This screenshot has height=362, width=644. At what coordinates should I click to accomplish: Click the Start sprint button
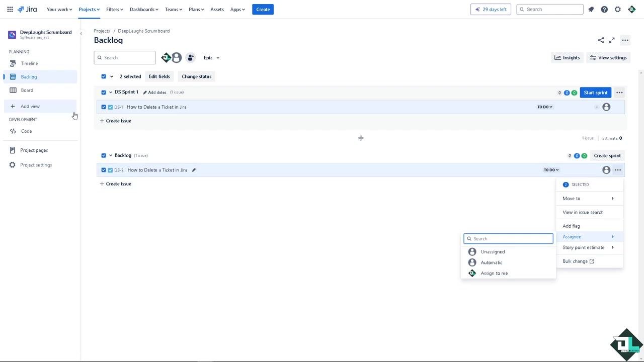coord(596,93)
